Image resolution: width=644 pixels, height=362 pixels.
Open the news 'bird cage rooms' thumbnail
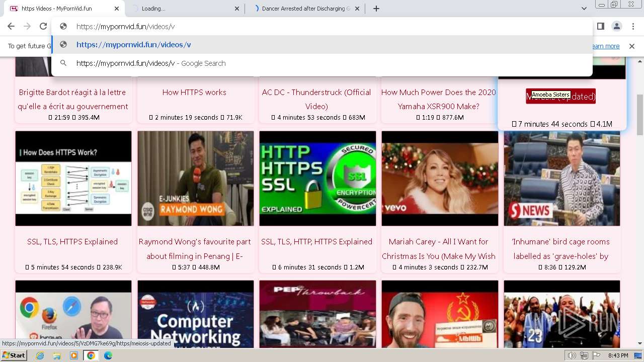coord(562,178)
